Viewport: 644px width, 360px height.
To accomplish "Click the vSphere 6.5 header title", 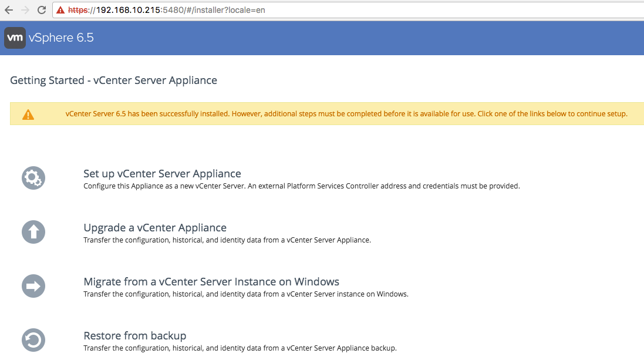I will pyautogui.click(x=61, y=38).
